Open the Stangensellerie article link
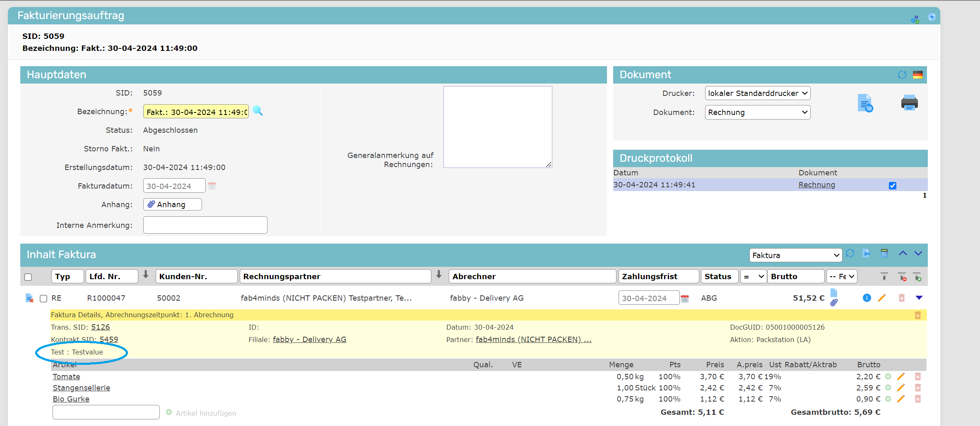Screen dimensions: 980x426 (x=81, y=388)
